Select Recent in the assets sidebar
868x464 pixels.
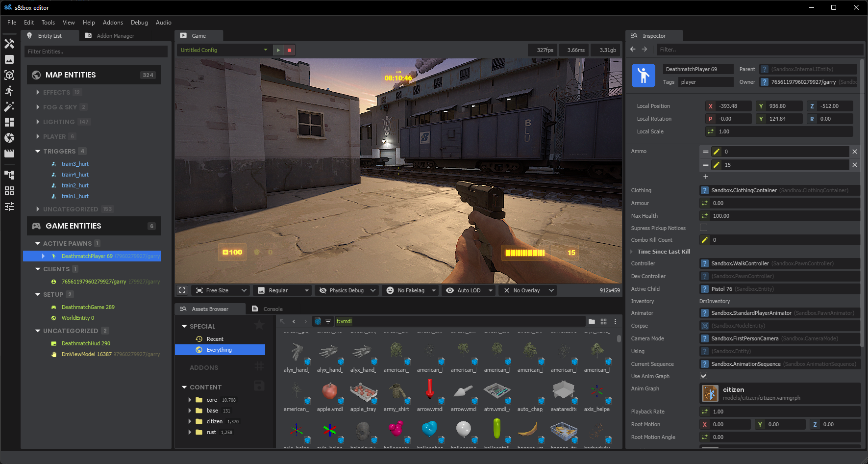[215, 339]
